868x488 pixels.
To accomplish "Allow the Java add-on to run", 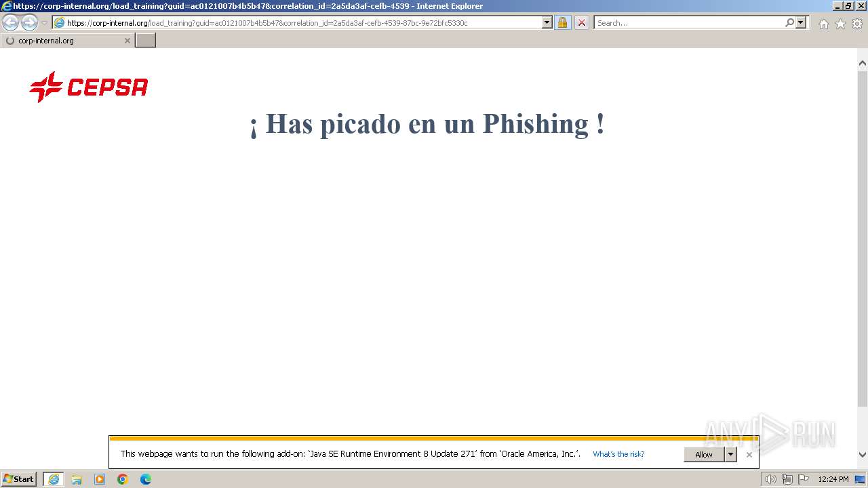I will (x=704, y=455).
